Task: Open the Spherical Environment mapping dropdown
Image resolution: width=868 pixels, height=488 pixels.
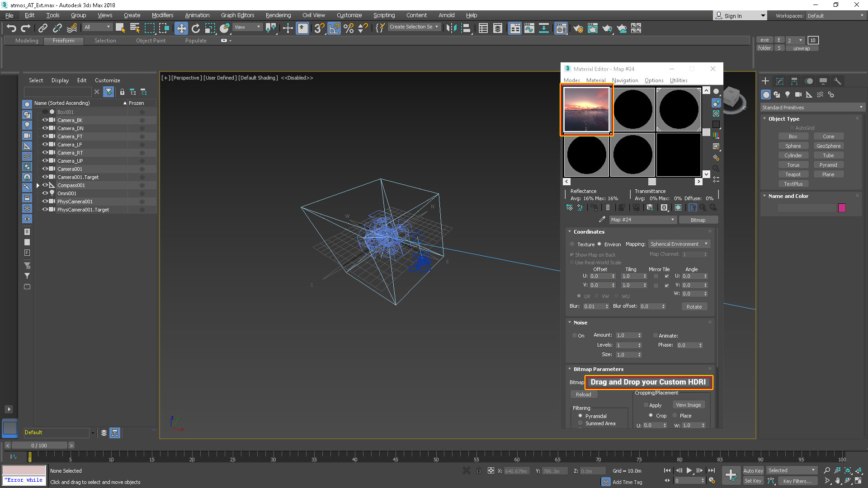Action: pyautogui.click(x=679, y=244)
